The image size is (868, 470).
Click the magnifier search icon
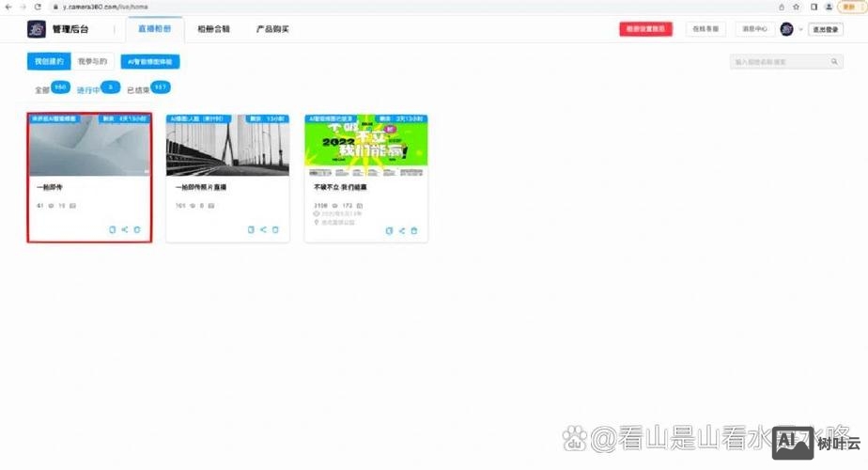click(834, 61)
